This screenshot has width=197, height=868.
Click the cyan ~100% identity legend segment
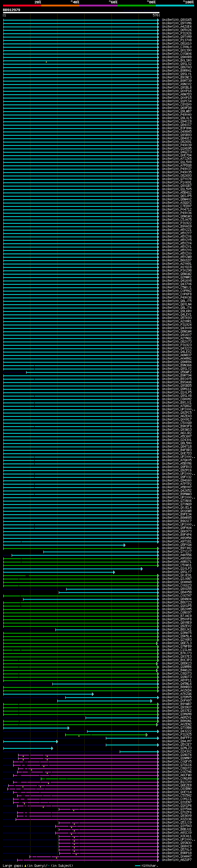pos(175,6)
